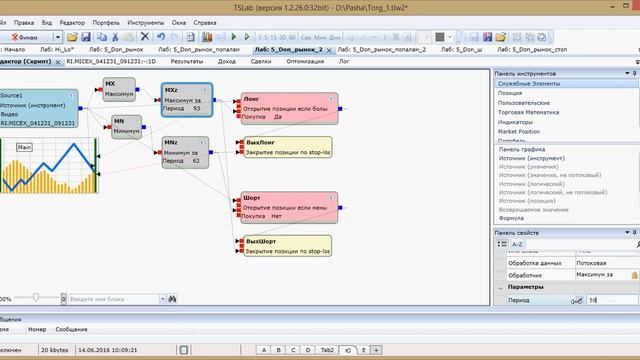Screen dimensions: 640x360
Task: Switch to workspace tab Tab2
Action: [x=327, y=350]
